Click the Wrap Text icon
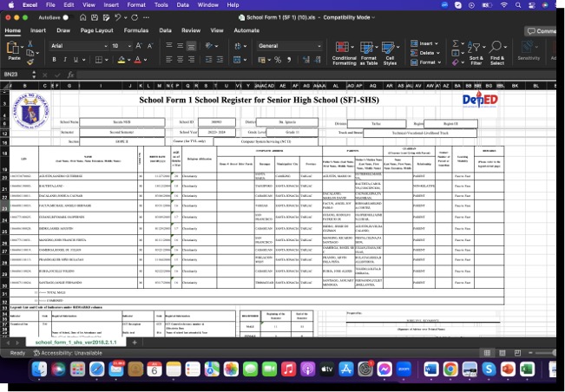Image resolution: width=565 pixels, height=392 pixels. point(238,46)
